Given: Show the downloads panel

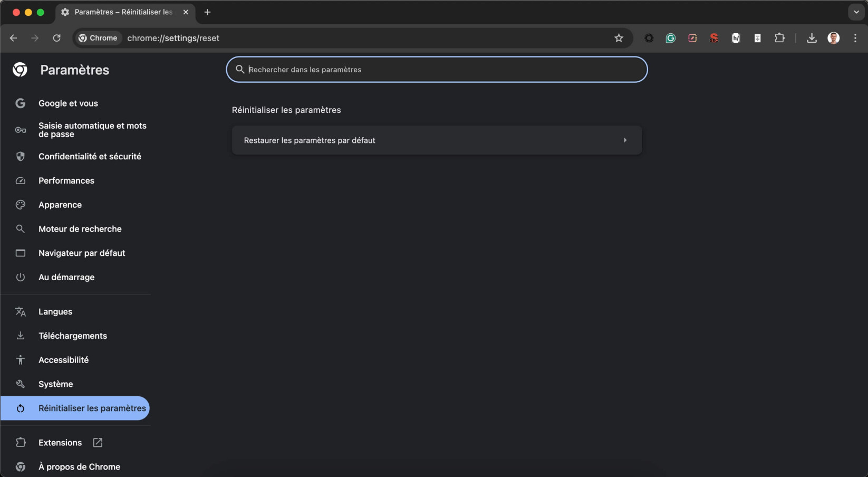Looking at the screenshot, I should click(812, 38).
